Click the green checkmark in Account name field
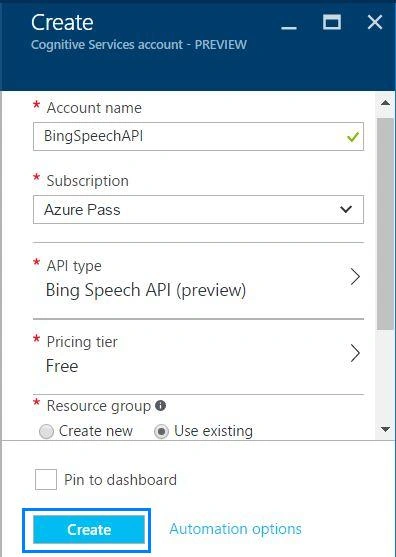 [x=353, y=137]
